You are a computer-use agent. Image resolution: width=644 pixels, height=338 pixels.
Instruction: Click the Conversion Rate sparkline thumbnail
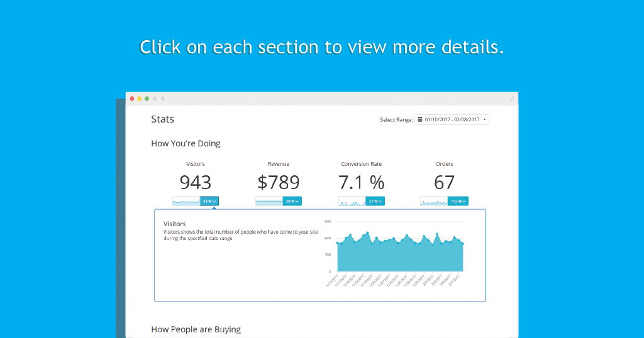click(x=352, y=202)
